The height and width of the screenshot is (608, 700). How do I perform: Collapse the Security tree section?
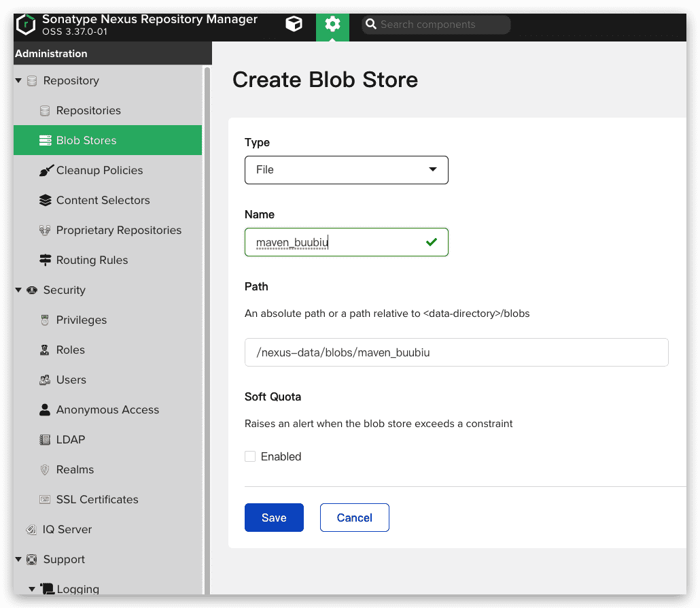[18, 290]
